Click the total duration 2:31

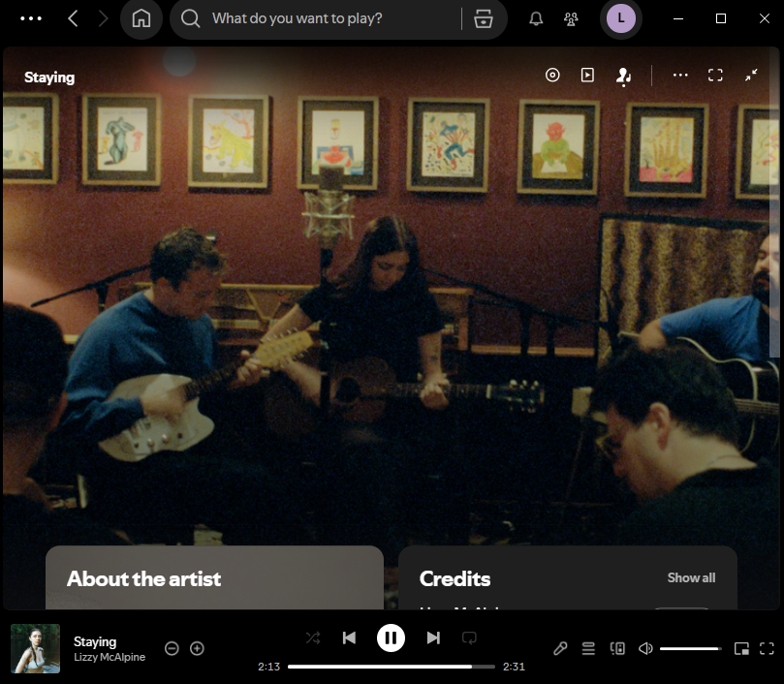coord(514,667)
